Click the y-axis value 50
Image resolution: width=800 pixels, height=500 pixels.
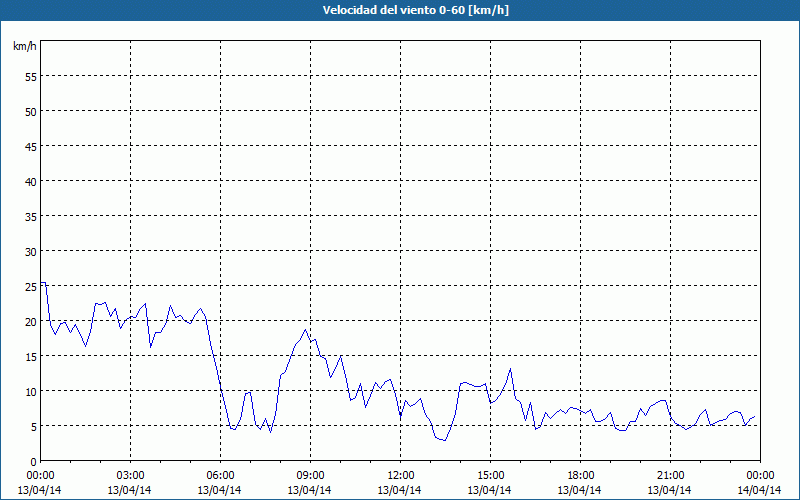31,111
